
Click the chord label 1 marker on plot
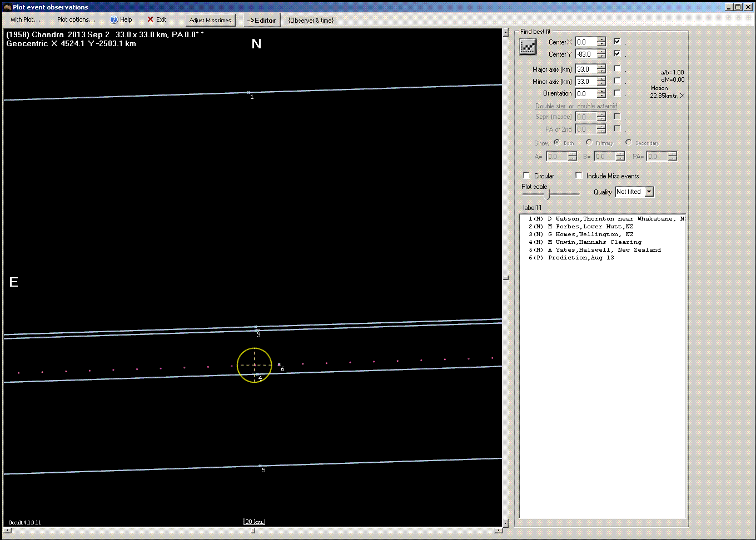coord(252,97)
